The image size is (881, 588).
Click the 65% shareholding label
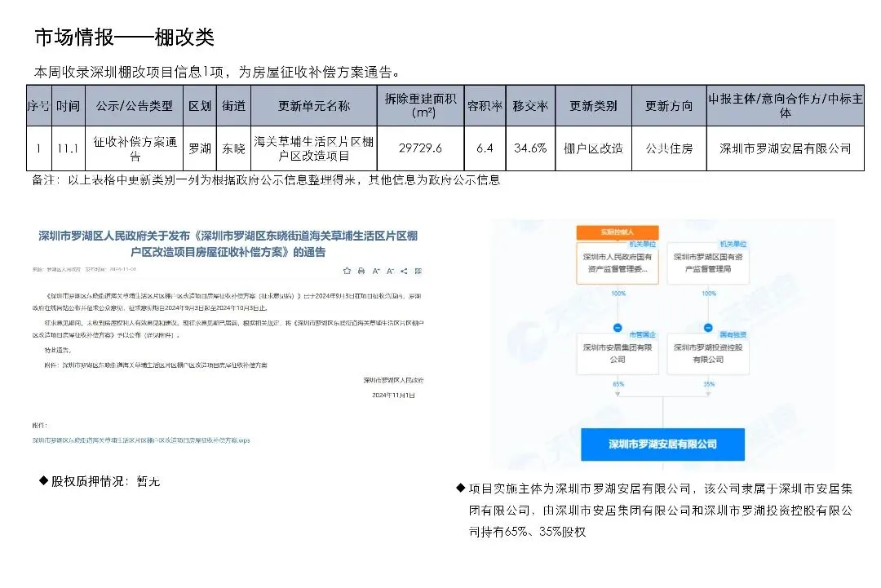(618, 384)
